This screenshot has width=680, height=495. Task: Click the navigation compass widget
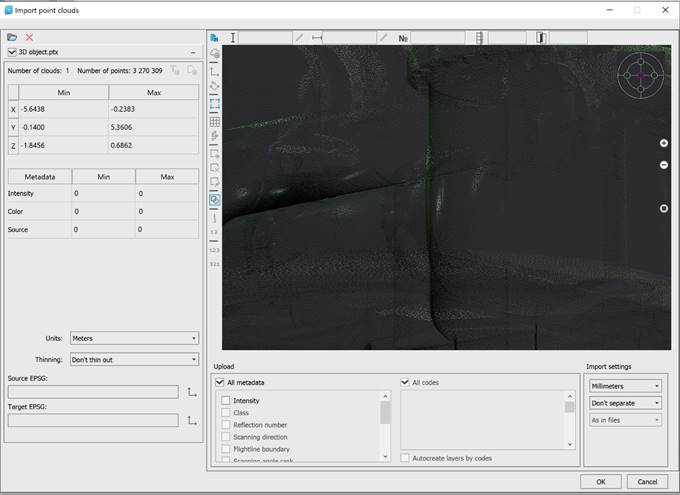641,75
